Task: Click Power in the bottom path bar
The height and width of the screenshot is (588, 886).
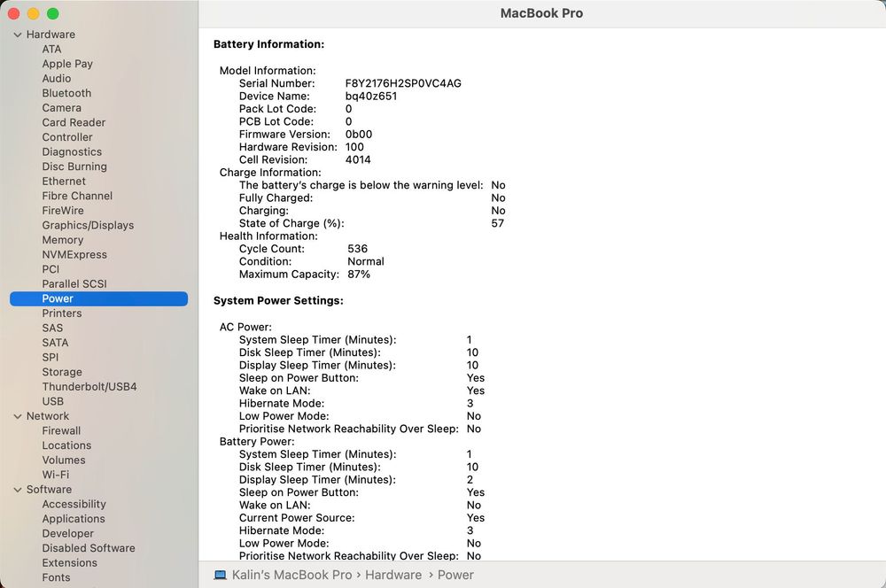Action: [x=455, y=575]
